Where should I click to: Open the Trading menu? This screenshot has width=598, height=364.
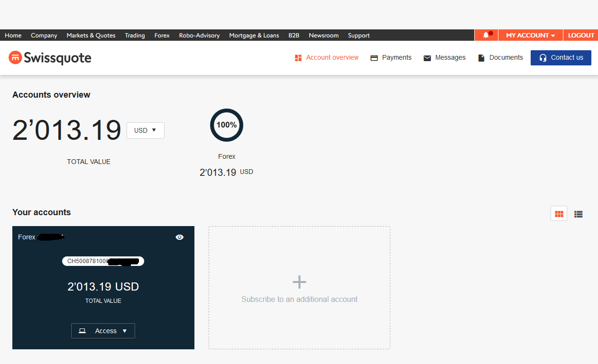[x=135, y=35]
